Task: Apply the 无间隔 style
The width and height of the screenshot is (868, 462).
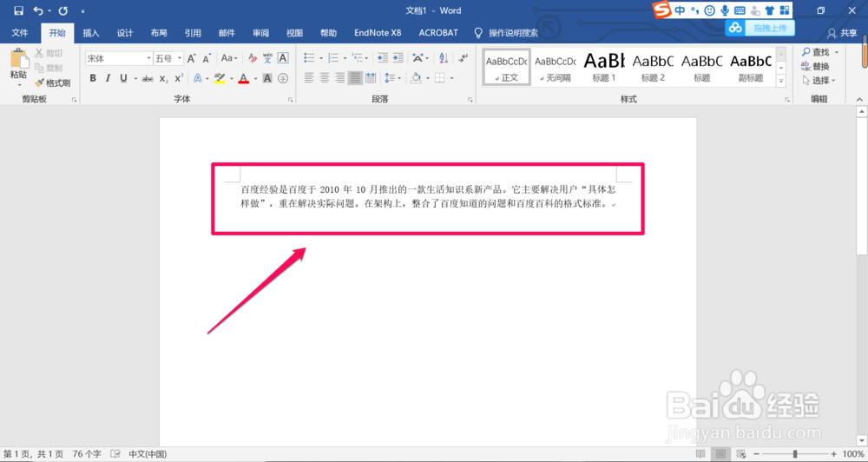Action: click(x=556, y=67)
